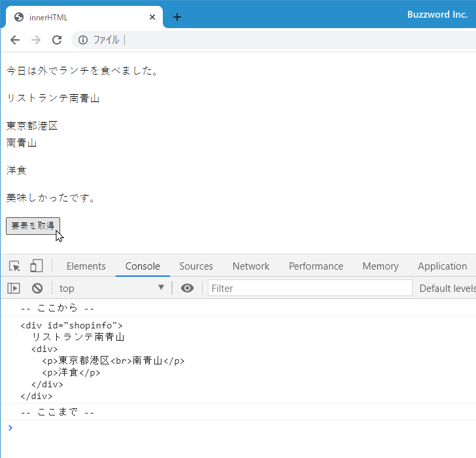Image resolution: width=476 pixels, height=458 pixels.
Task: Switch to the Console tab
Action: pyautogui.click(x=143, y=266)
